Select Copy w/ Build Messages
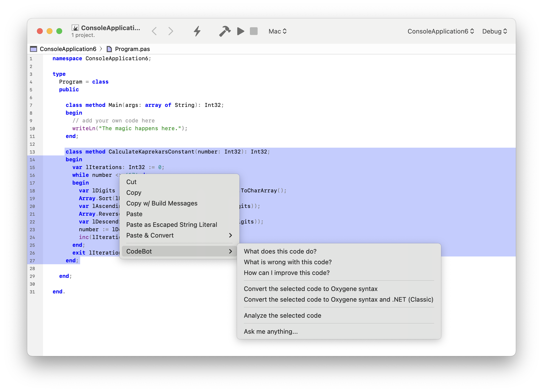This screenshot has height=392, width=543. point(179,203)
